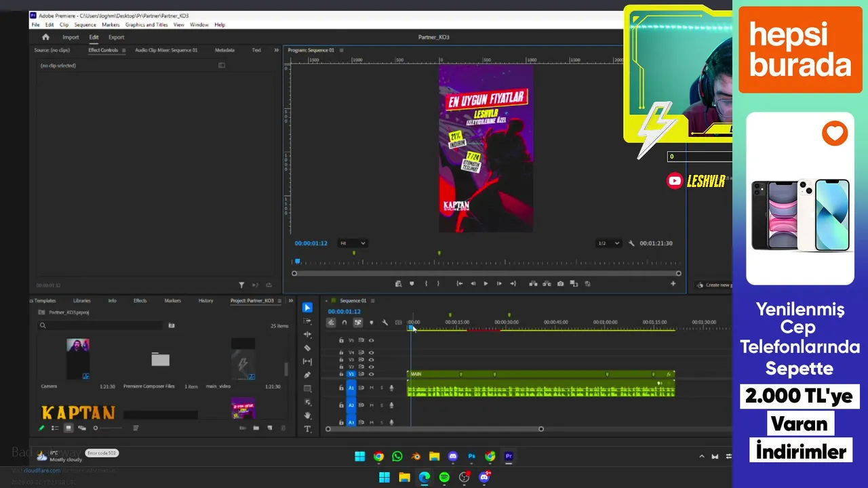This screenshot has height=488, width=868.
Task: Step back one frame
Action: click(473, 283)
